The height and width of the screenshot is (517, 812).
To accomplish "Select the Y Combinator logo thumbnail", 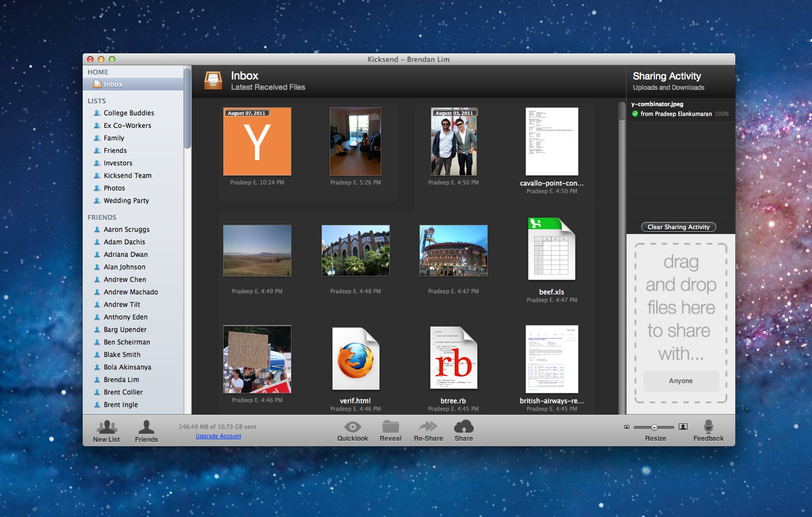I will coord(257,141).
